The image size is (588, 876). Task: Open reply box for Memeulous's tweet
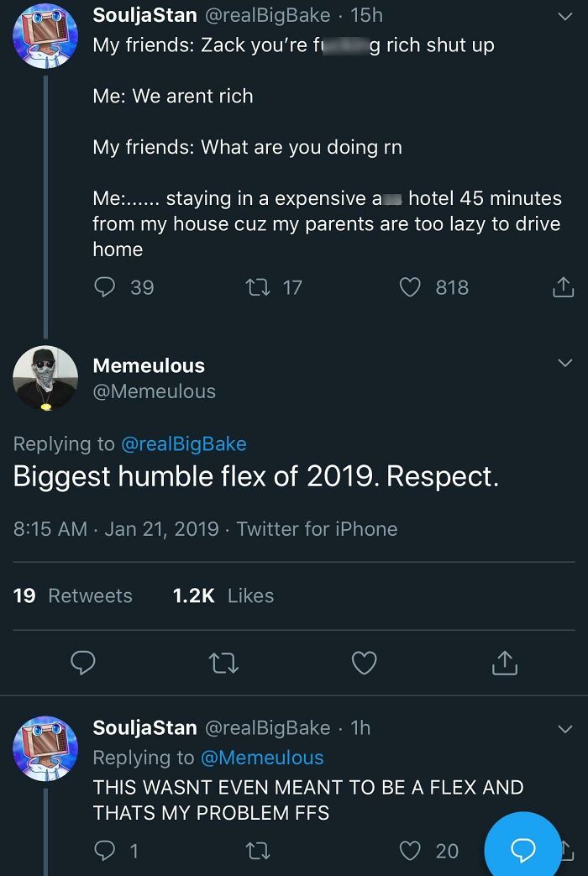83,663
